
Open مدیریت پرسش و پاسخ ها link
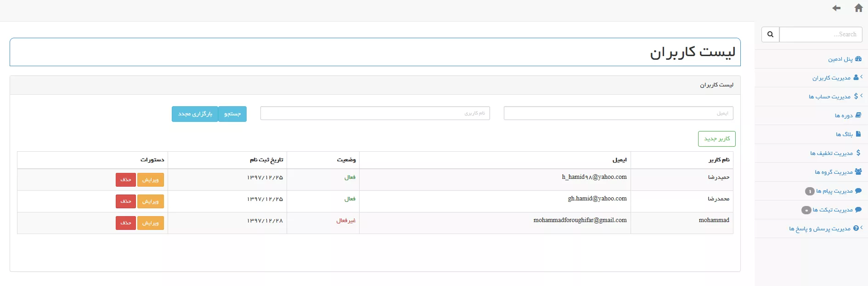pos(820,229)
